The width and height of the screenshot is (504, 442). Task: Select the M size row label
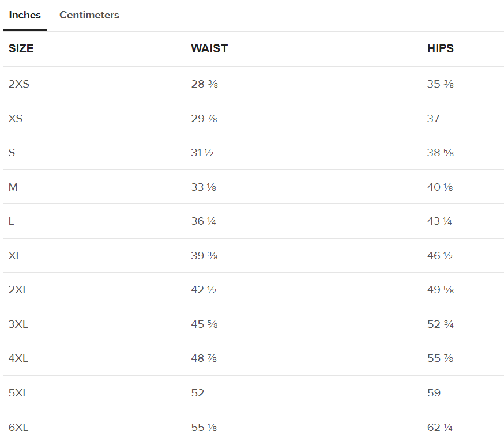[13, 187]
